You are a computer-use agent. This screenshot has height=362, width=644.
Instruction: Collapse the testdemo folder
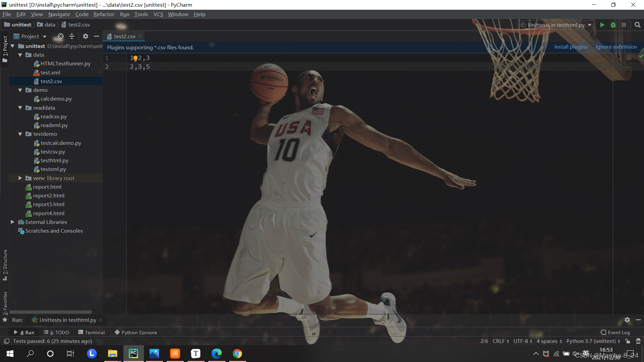[20, 134]
